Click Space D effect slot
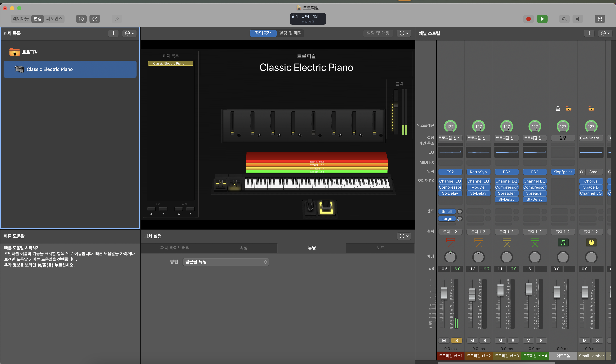This screenshot has width=616, height=364. coord(591,187)
